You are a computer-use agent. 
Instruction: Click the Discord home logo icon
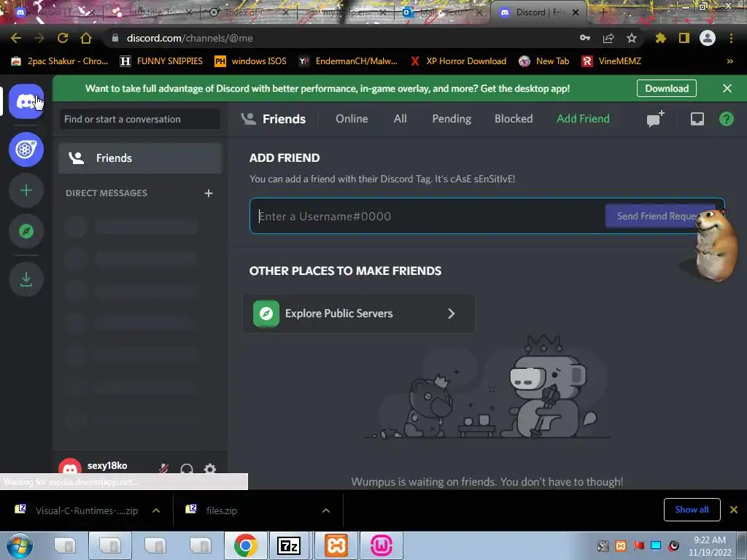(26, 101)
